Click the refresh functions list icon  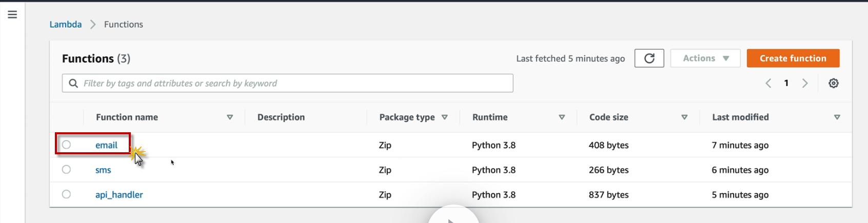tap(649, 58)
